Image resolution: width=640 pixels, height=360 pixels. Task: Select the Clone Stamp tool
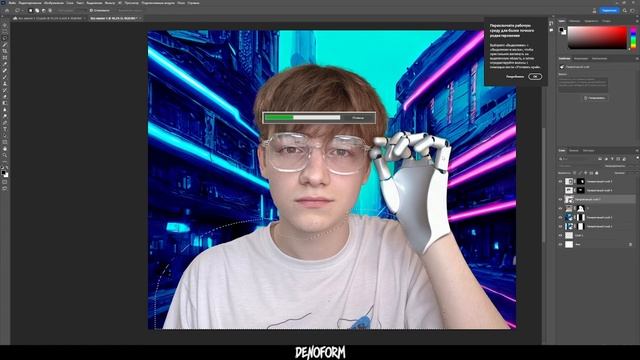click(x=5, y=84)
